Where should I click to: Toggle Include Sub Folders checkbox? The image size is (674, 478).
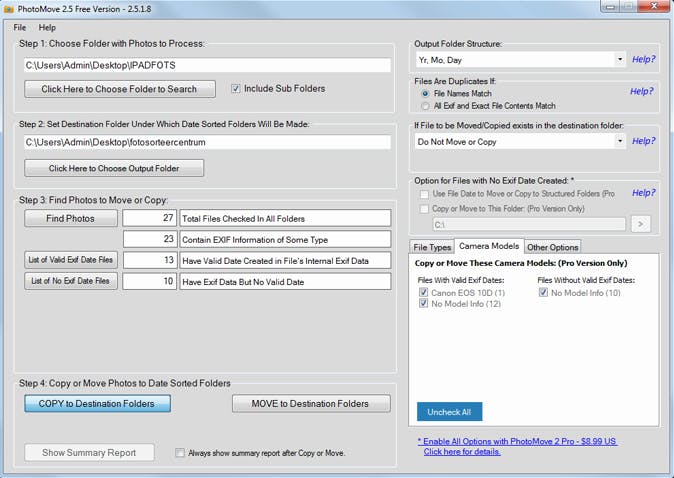(236, 89)
